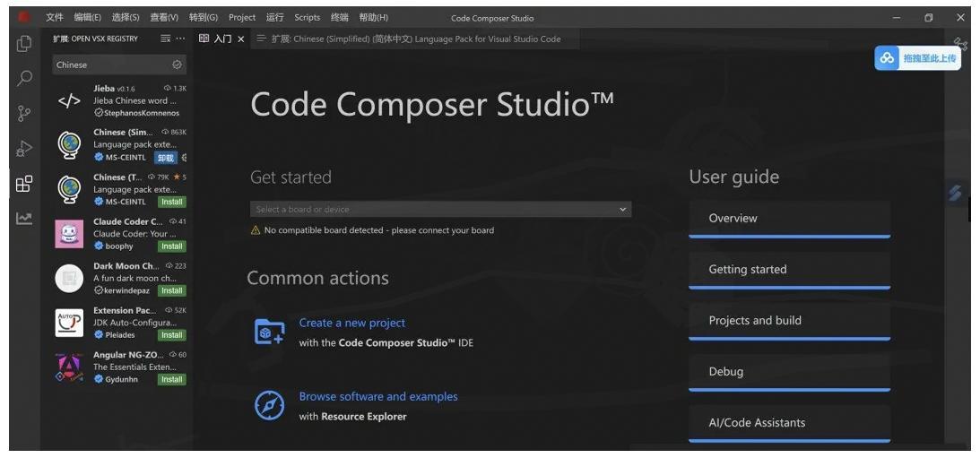Click the blue S icon on right edge
The width and height of the screenshot is (980, 458).
[954, 193]
